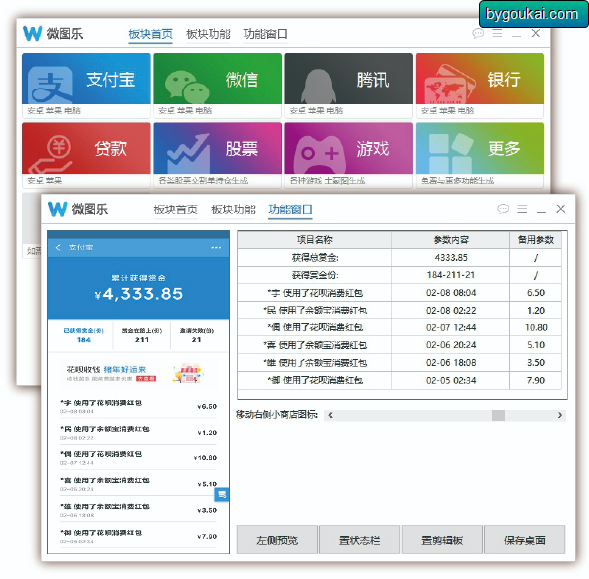
Task: Open the 支付宝 tile in back window
Action: (x=86, y=85)
